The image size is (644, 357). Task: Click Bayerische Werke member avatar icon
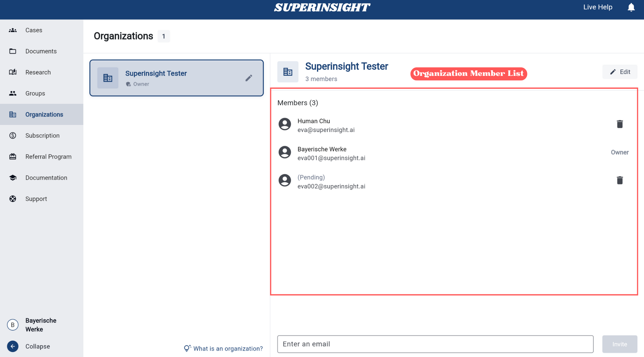pyautogui.click(x=285, y=152)
